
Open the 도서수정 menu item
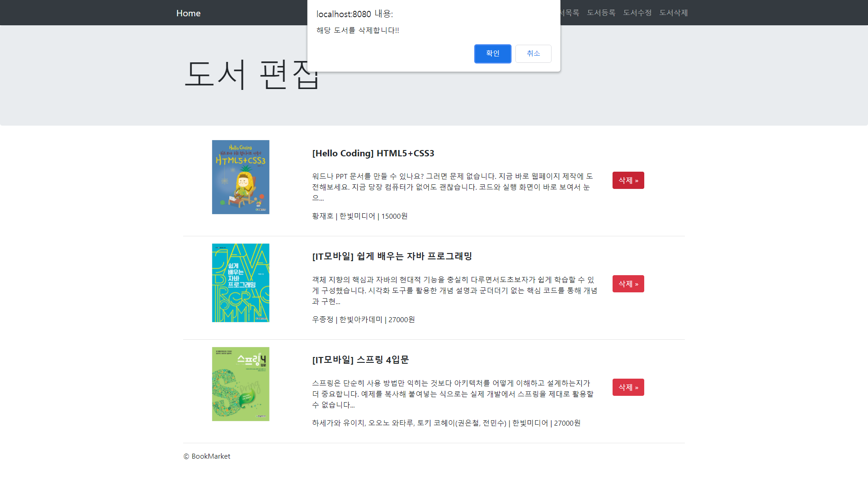[637, 13]
